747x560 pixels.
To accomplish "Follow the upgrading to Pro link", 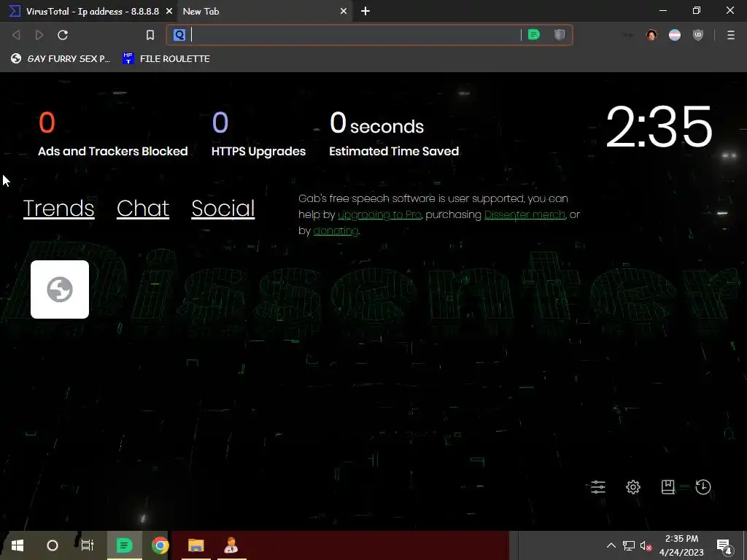I will [x=379, y=215].
